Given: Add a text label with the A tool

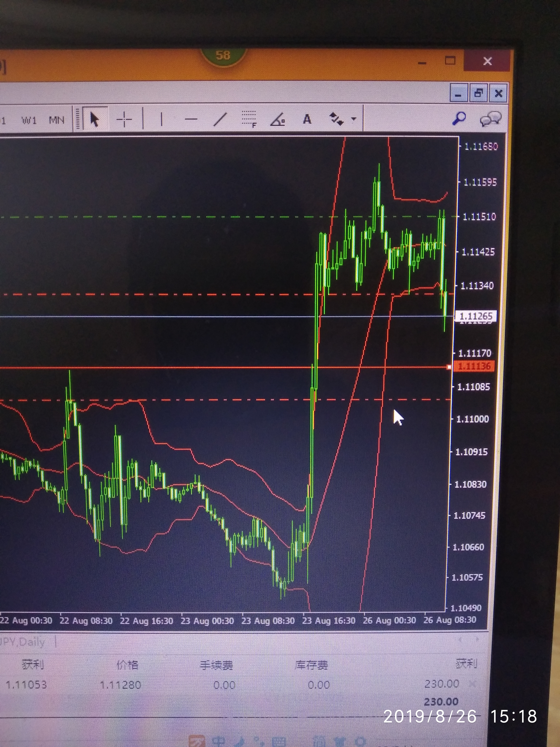Looking at the screenshot, I should pyautogui.click(x=307, y=119).
